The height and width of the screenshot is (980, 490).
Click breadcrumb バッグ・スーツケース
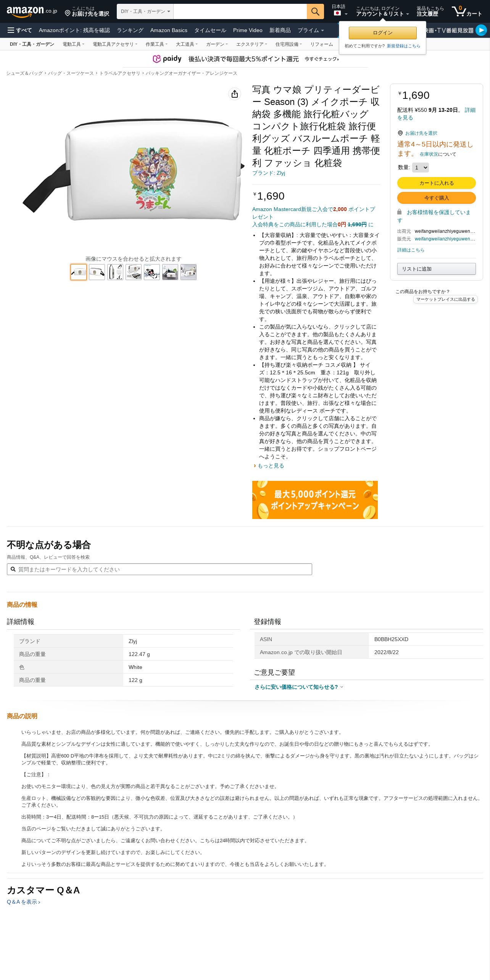(71, 73)
